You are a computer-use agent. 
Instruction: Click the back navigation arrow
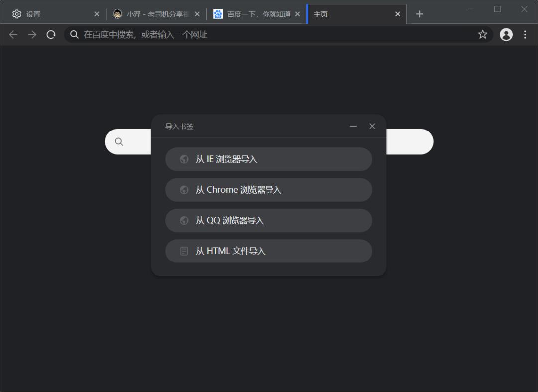[13, 34]
